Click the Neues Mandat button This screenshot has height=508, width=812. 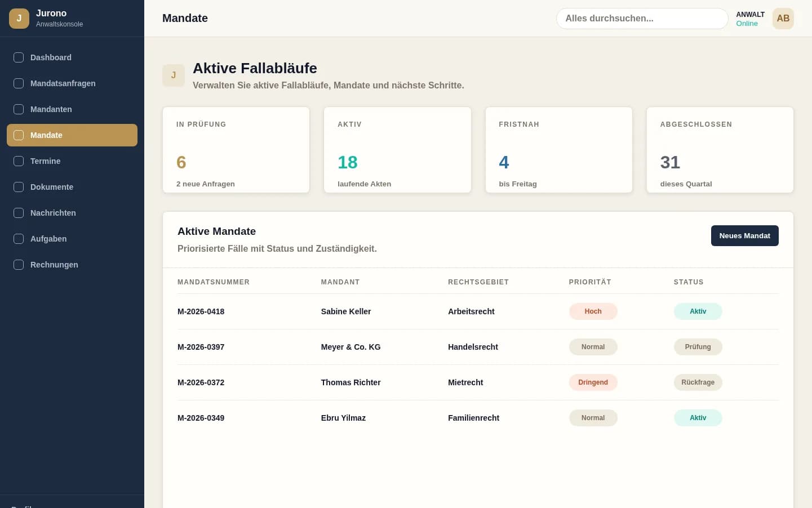pyautogui.click(x=744, y=236)
